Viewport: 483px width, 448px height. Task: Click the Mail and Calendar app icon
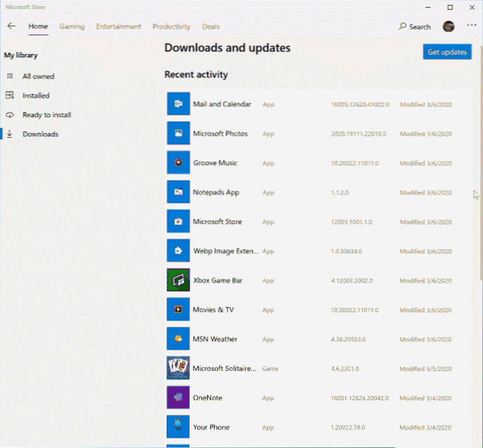pyautogui.click(x=178, y=104)
